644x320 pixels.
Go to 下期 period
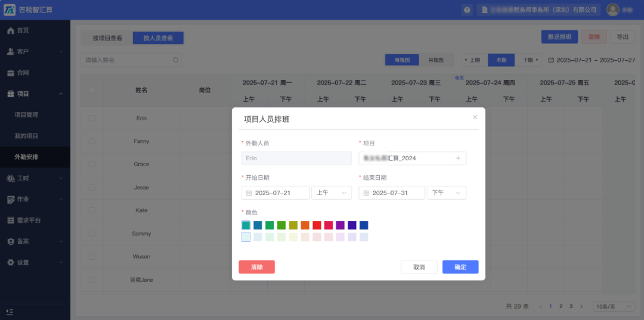[x=528, y=60]
